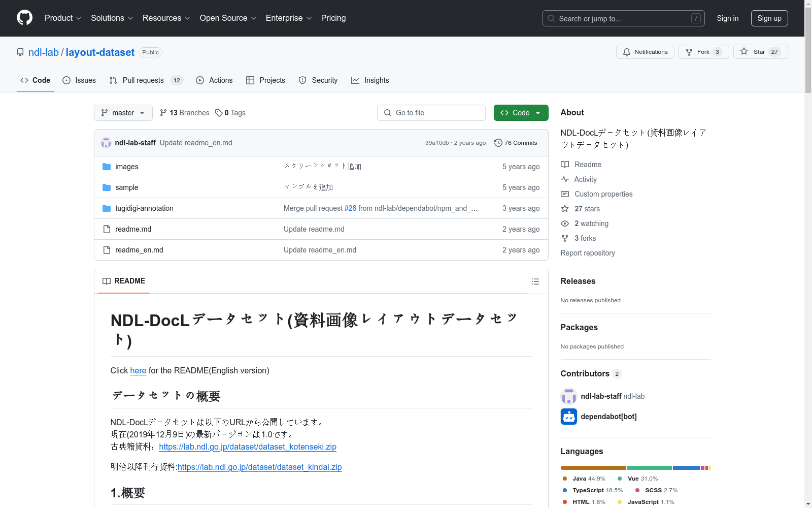Open the master branch dropdown
The image size is (812, 508).
tap(123, 113)
